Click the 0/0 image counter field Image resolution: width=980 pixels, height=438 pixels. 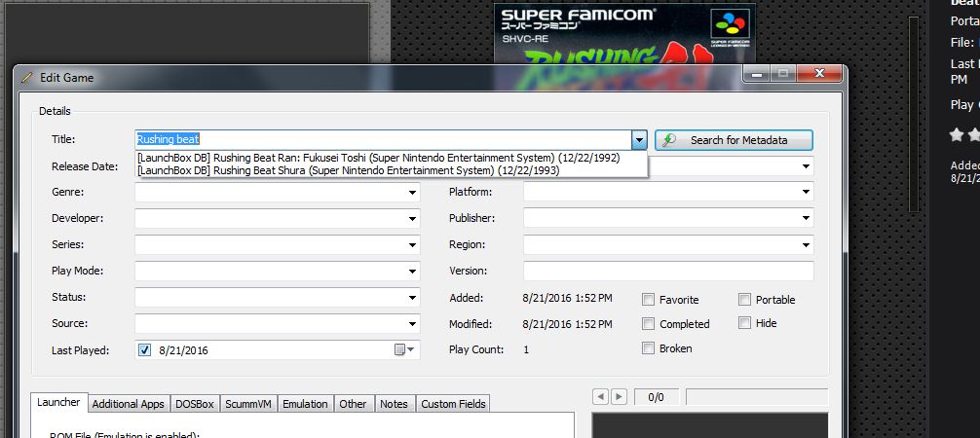tap(657, 397)
